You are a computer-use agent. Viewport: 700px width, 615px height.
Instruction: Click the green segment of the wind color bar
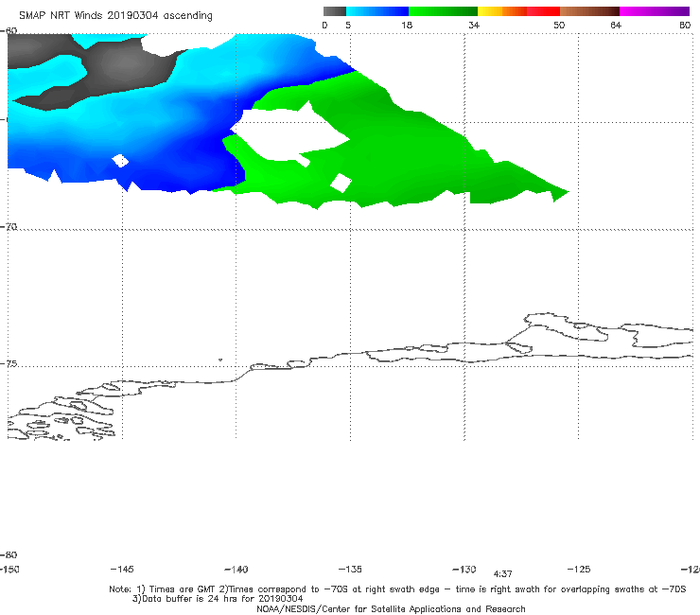[443, 11]
